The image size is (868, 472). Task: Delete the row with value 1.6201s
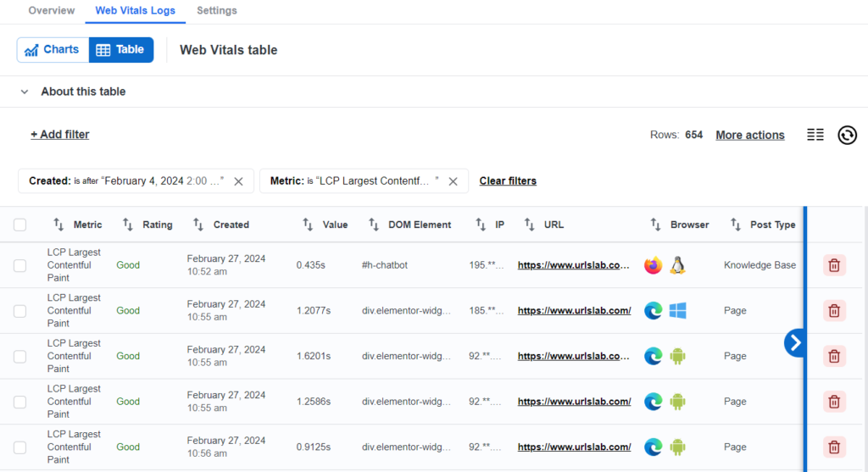[x=834, y=357]
